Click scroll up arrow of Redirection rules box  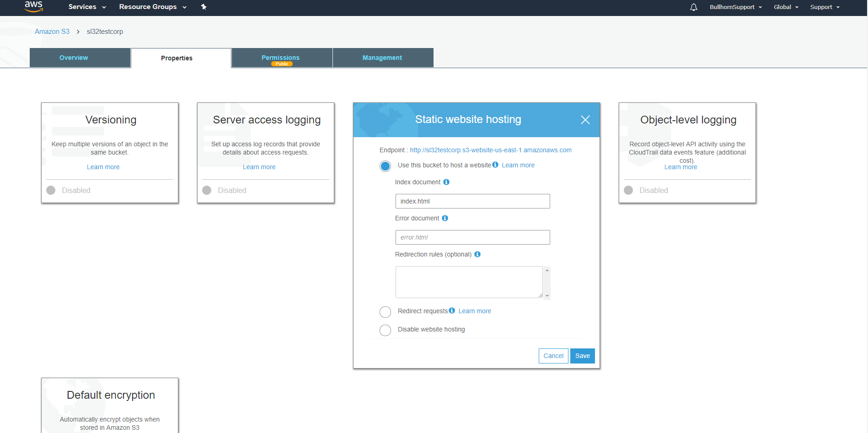(547, 270)
